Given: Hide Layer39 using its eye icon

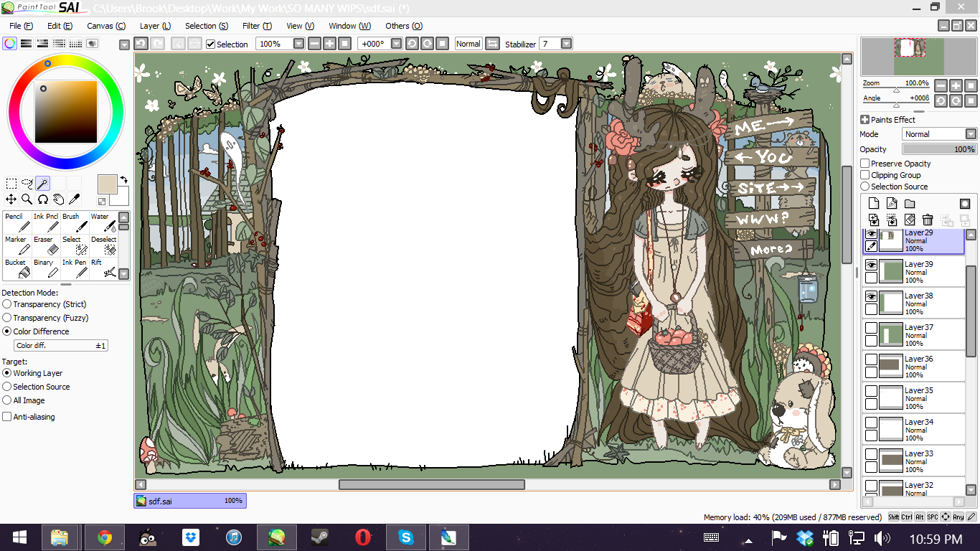Looking at the screenshot, I should coord(872,265).
